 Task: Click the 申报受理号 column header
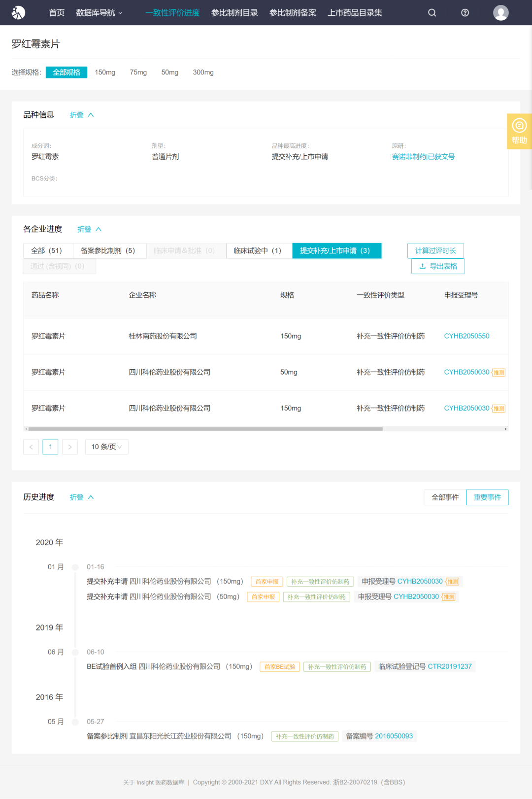pos(461,295)
